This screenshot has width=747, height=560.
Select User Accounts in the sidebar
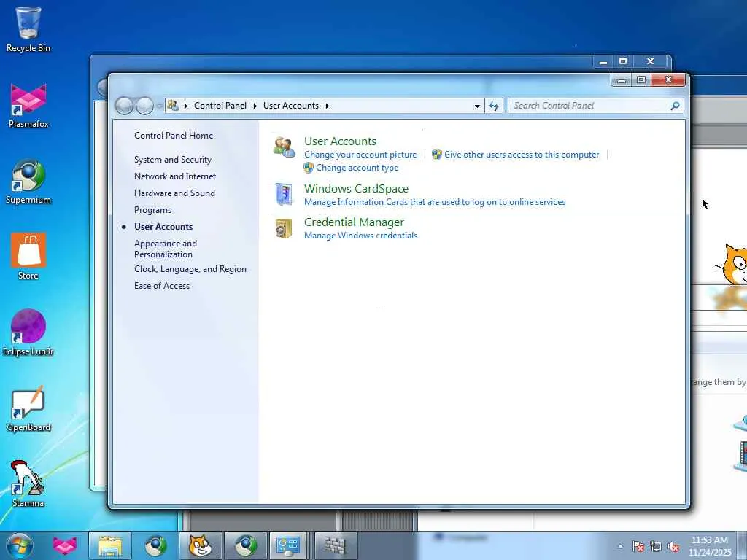(163, 227)
